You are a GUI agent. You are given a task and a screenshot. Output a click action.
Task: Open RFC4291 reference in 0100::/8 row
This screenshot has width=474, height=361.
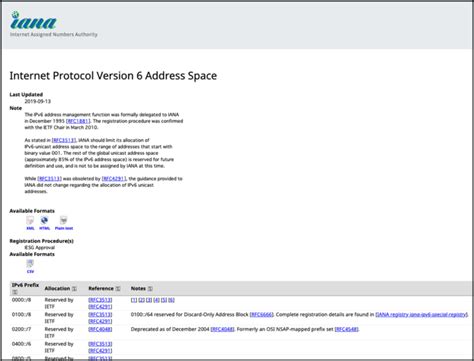tap(100, 321)
